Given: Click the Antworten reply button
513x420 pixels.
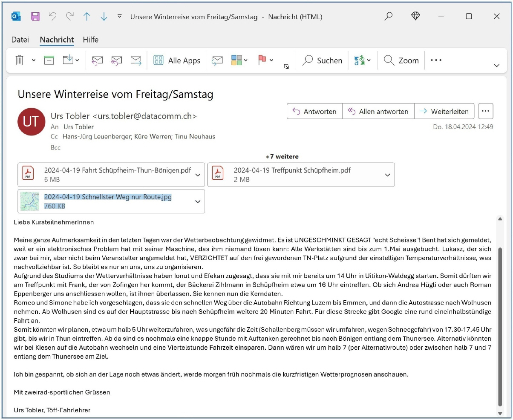Looking at the screenshot, I should coord(314,112).
